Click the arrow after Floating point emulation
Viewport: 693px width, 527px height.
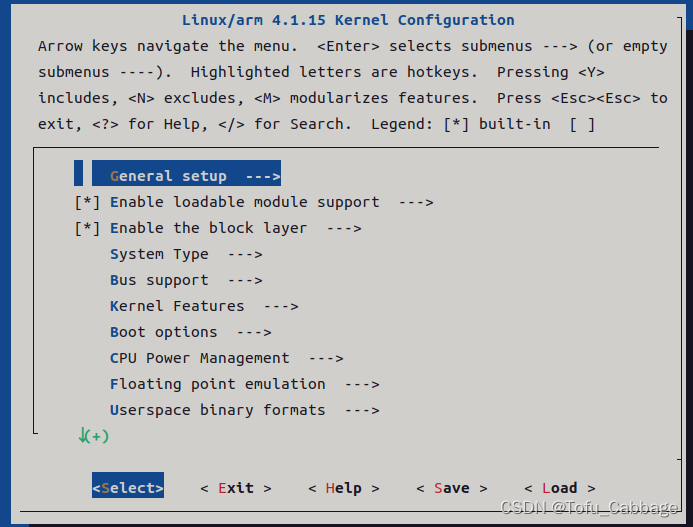pyautogui.click(x=362, y=385)
